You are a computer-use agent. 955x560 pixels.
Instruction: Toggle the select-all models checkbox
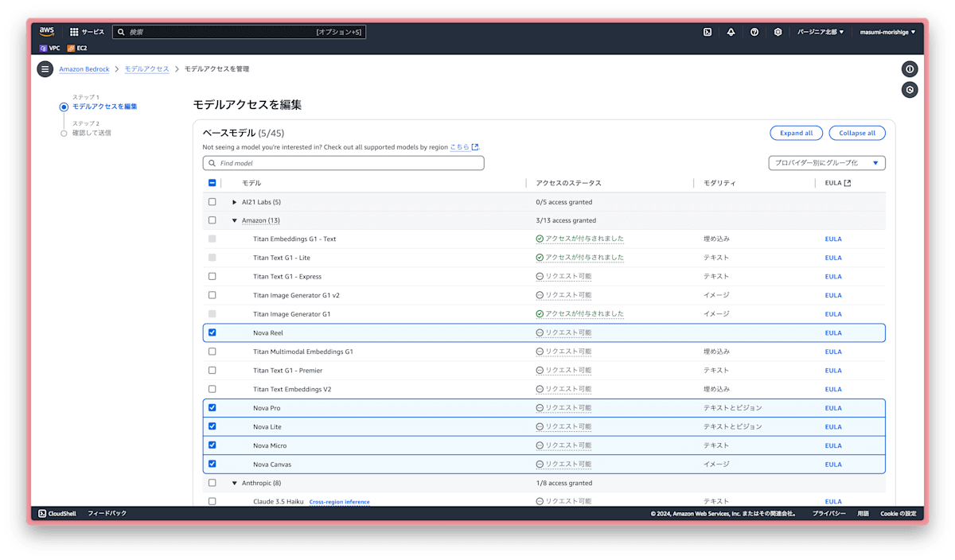point(212,183)
